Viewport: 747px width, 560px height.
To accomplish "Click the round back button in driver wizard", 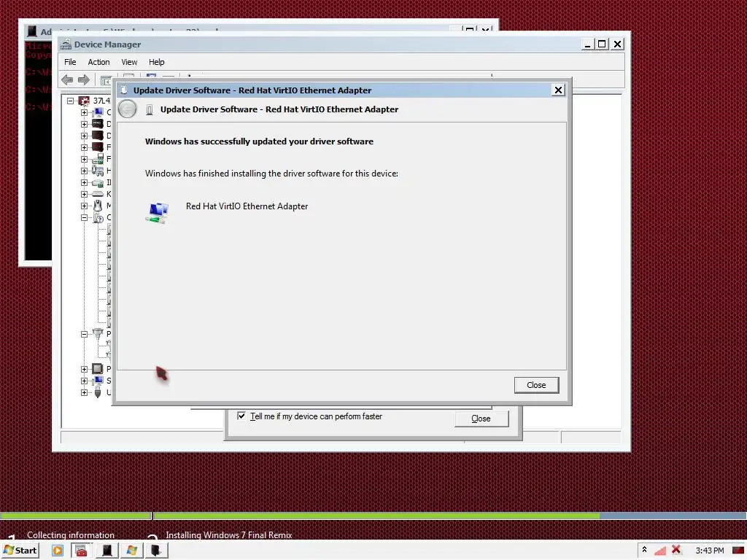I will pyautogui.click(x=127, y=109).
